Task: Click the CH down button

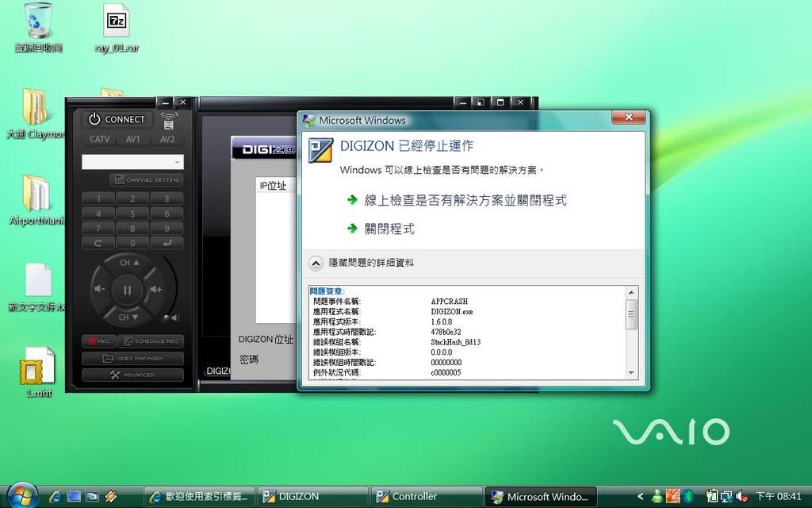Action: point(128,317)
